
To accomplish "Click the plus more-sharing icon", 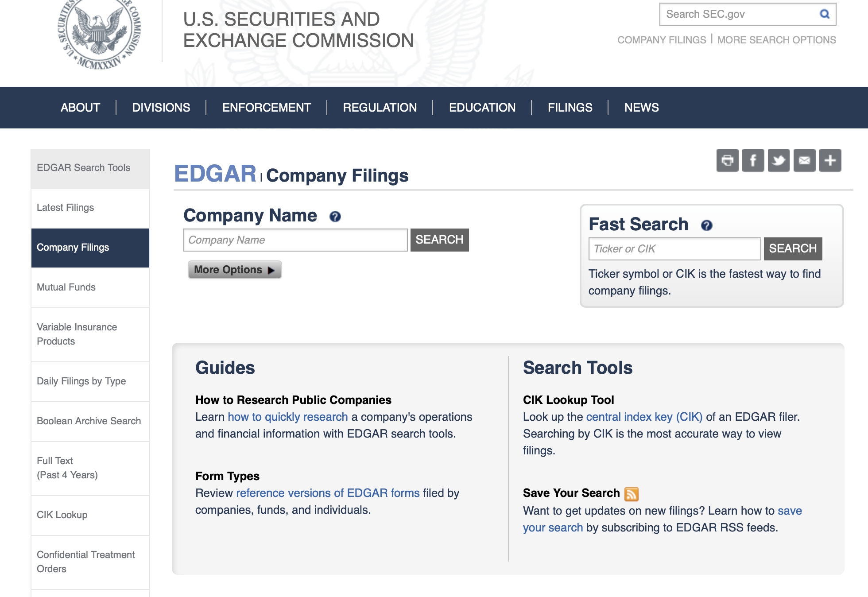I will coord(830,160).
